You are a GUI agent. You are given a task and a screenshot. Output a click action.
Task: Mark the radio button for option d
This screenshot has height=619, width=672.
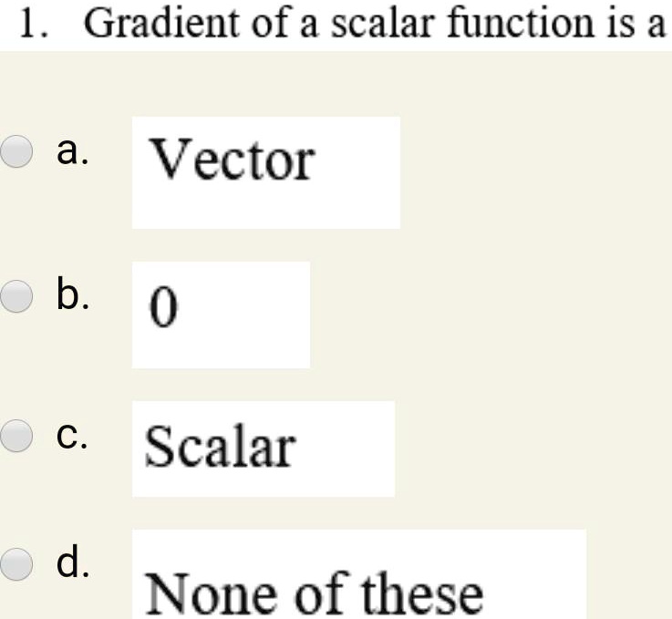[16, 564]
